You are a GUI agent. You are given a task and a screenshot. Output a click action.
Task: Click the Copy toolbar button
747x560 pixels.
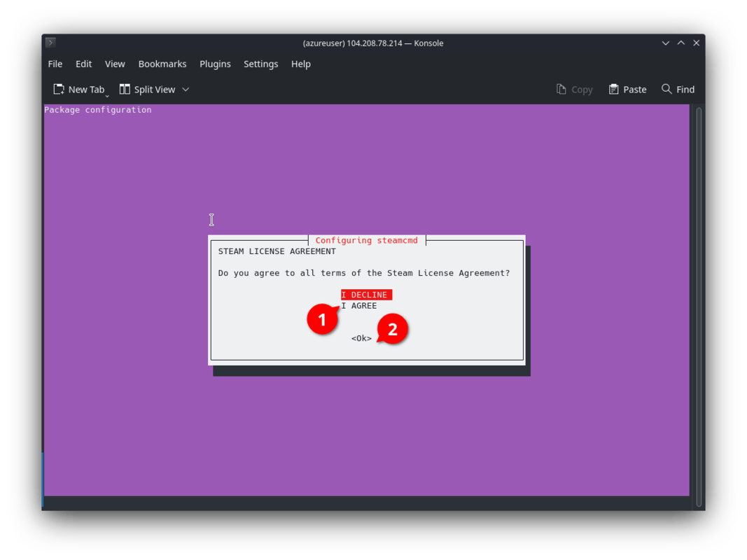[x=574, y=90]
